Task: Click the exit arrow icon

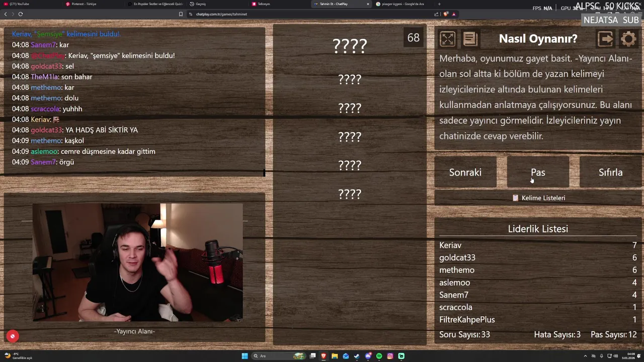Action: tap(605, 39)
